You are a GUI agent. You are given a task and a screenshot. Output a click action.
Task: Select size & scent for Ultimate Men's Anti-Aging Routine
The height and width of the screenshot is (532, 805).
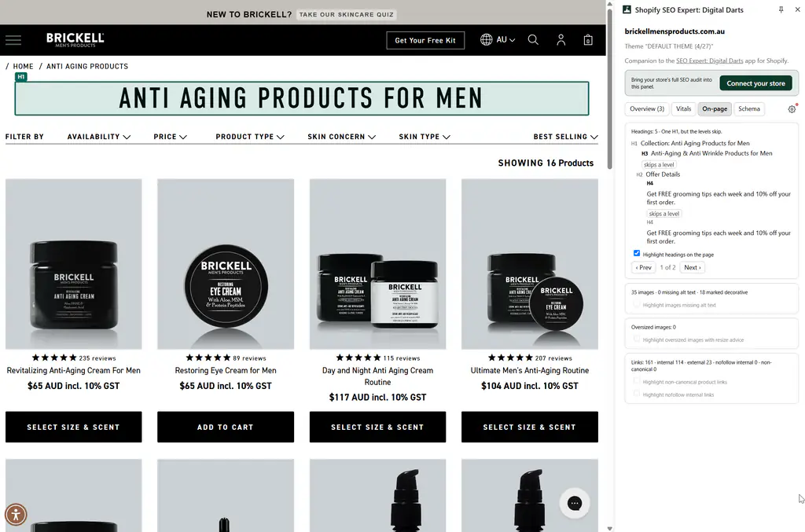click(529, 427)
